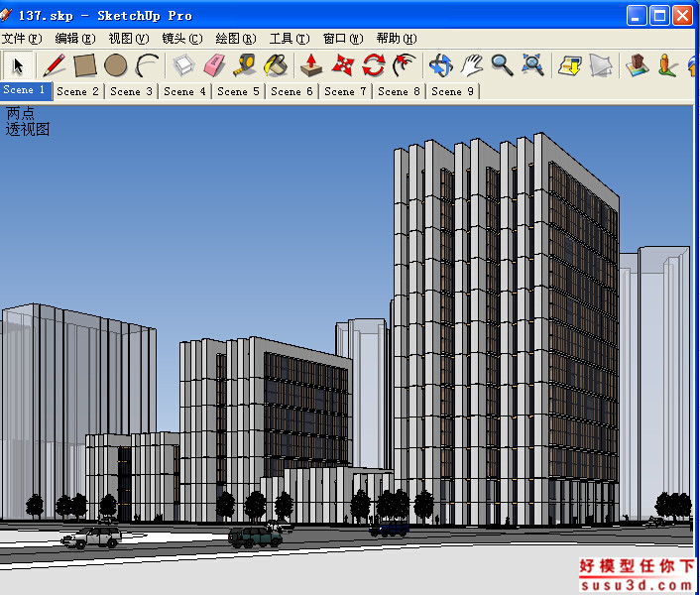Open the 视图(V) menu
Viewport: 700px width, 595px height.
click(x=129, y=39)
